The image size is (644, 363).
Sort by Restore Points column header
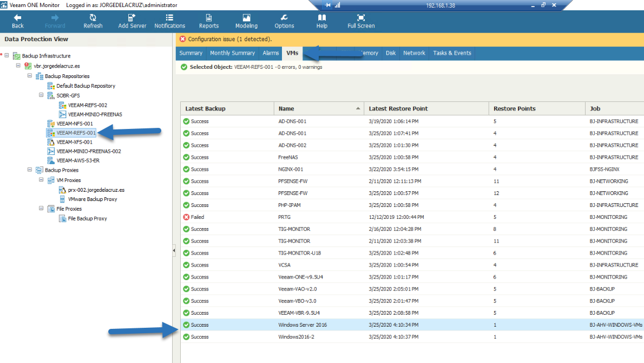point(537,108)
